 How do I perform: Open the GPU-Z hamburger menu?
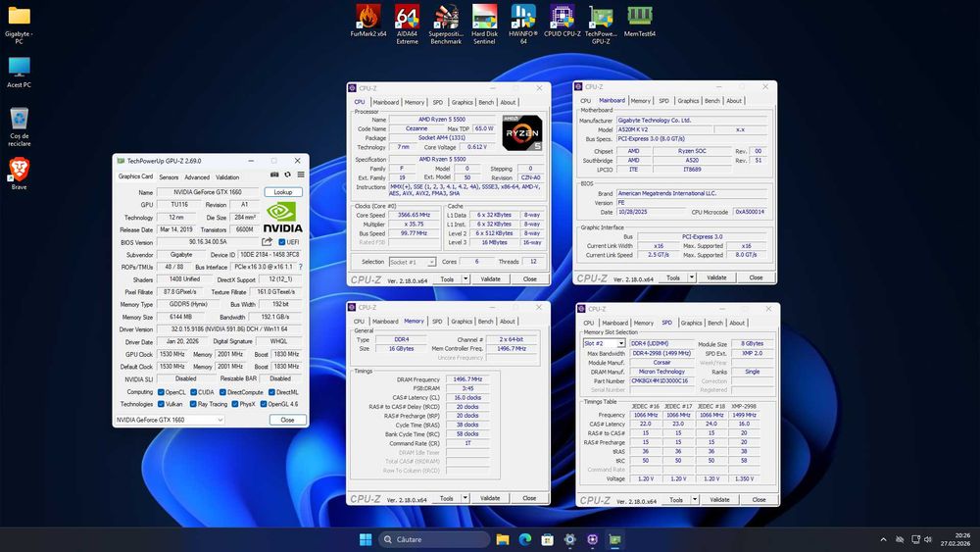tap(301, 176)
